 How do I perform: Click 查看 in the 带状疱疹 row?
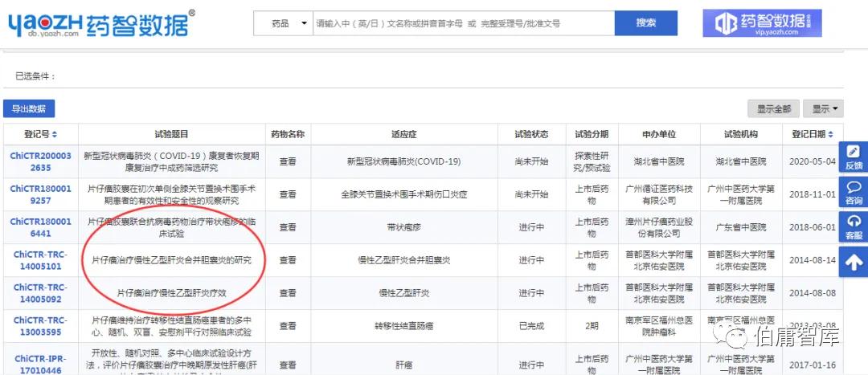coord(288,227)
